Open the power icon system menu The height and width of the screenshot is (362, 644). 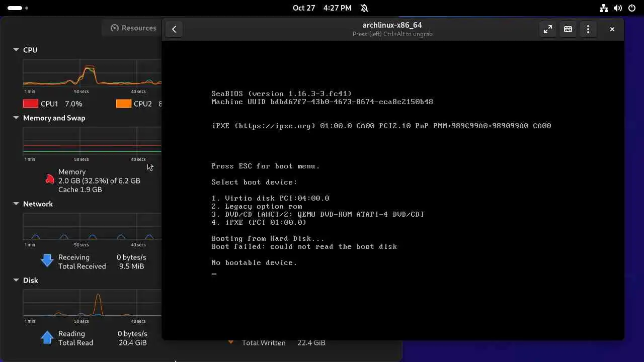pos(632,8)
